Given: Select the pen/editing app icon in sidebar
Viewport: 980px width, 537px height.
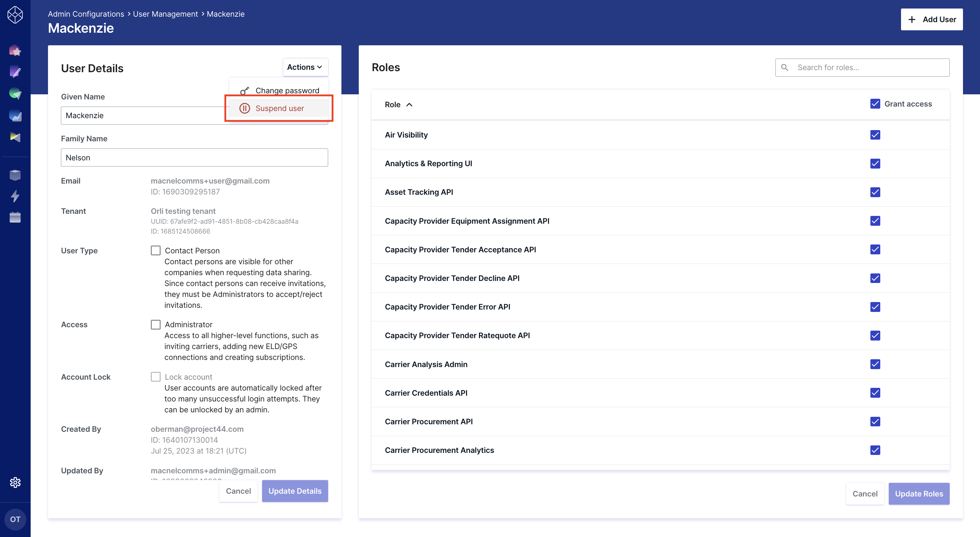Looking at the screenshot, I should tap(15, 72).
